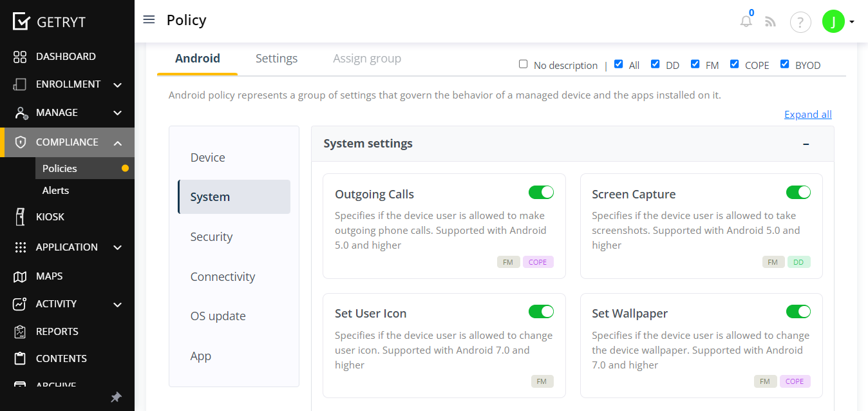This screenshot has height=411, width=868.
Task: Collapse the System settings section
Action: (x=806, y=144)
